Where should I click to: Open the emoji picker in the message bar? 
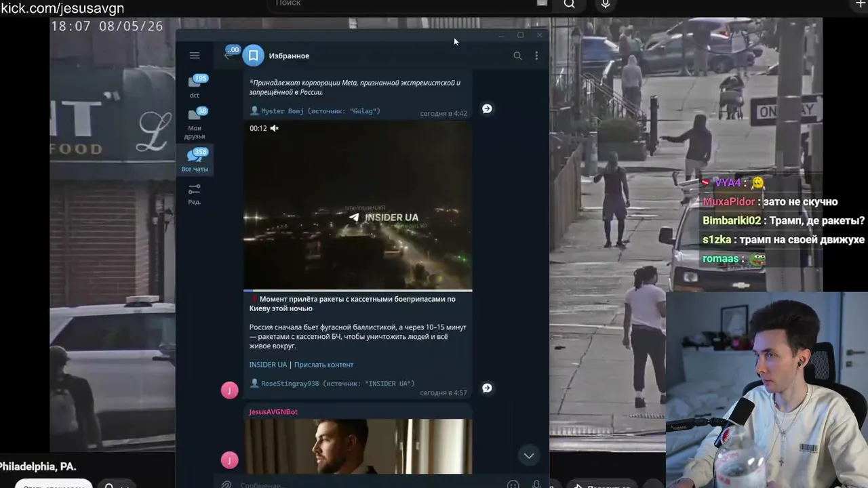click(513, 484)
